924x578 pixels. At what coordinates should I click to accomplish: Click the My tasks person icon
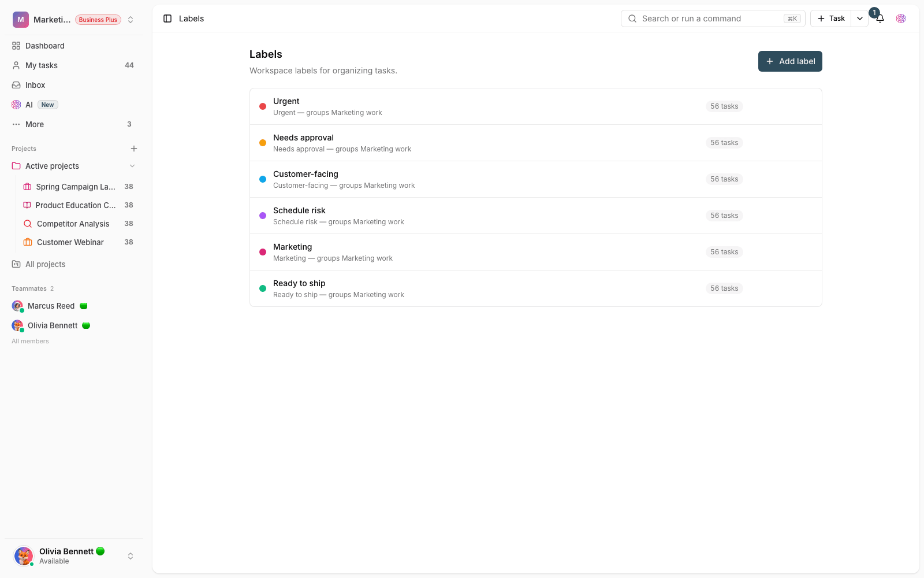click(x=16, y=65)
